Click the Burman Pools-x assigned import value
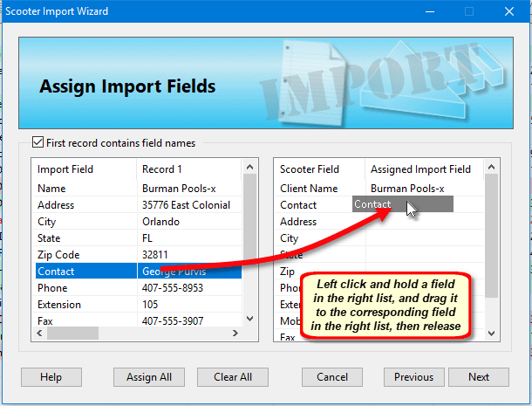 407,189
